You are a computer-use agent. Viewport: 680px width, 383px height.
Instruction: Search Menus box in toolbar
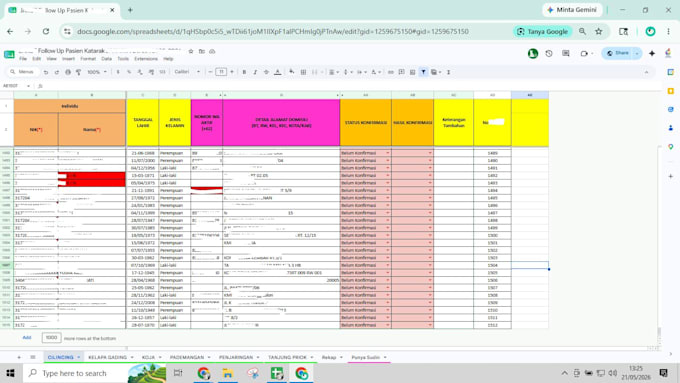23,72
